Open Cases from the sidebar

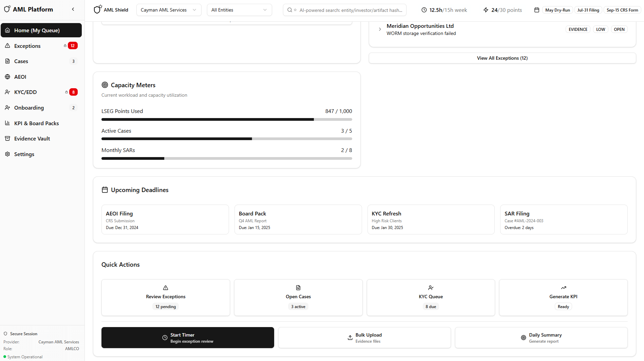click(21, 61)
